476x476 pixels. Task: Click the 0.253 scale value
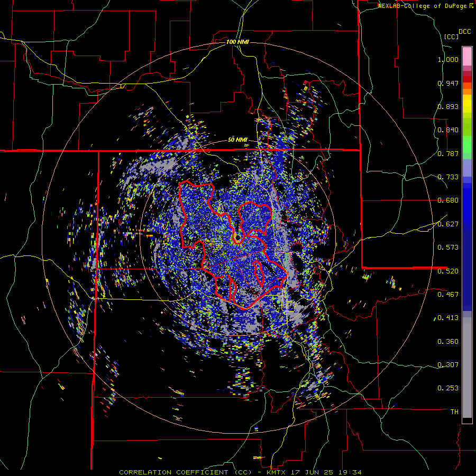(x=448, y=388)
